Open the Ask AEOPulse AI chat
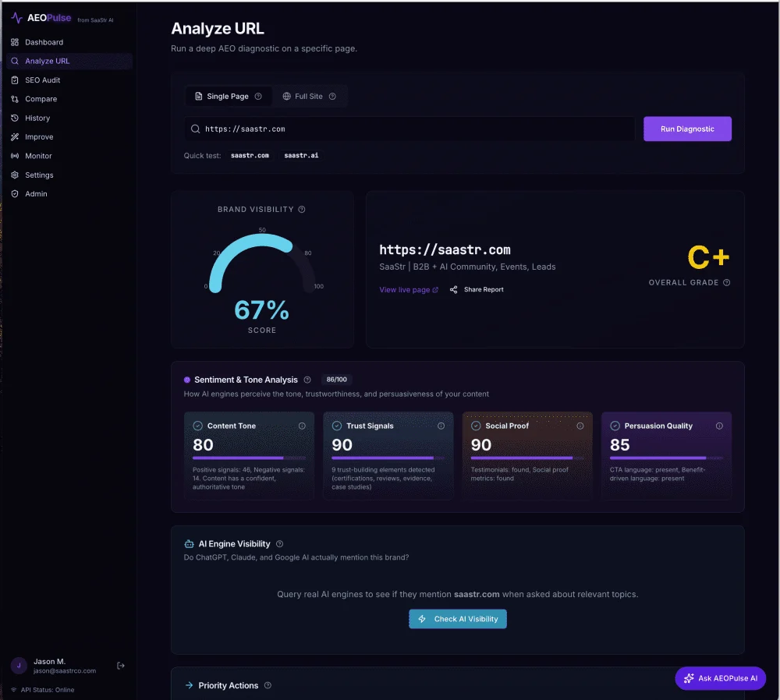The height and width of the screenshot is (700, 780). coord(720,678)
